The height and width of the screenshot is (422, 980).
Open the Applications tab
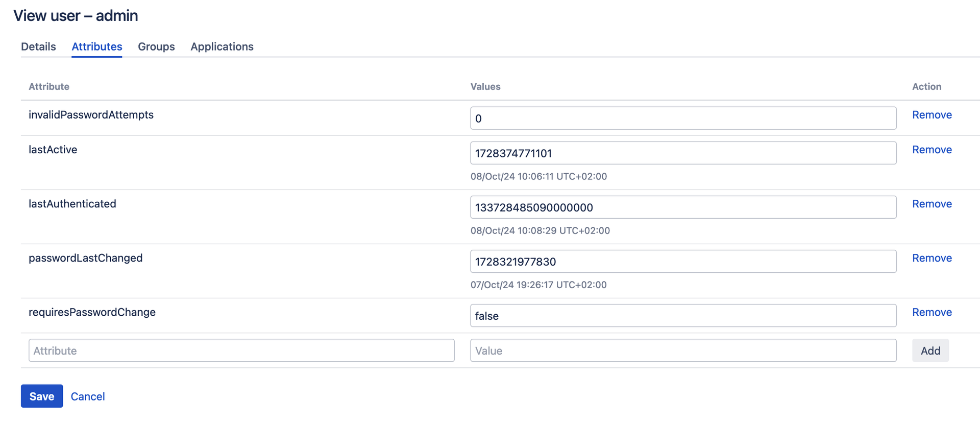[x=222, y=46]
